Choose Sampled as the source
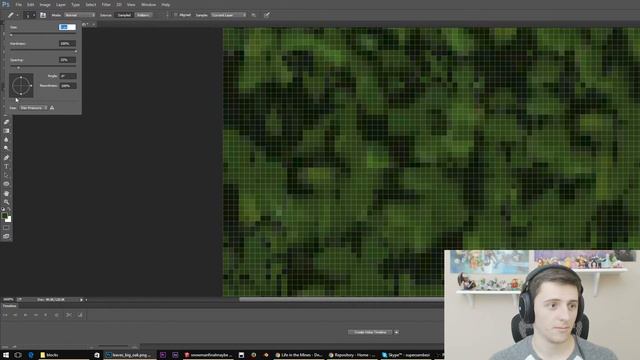640x360 pixels. 124,15
